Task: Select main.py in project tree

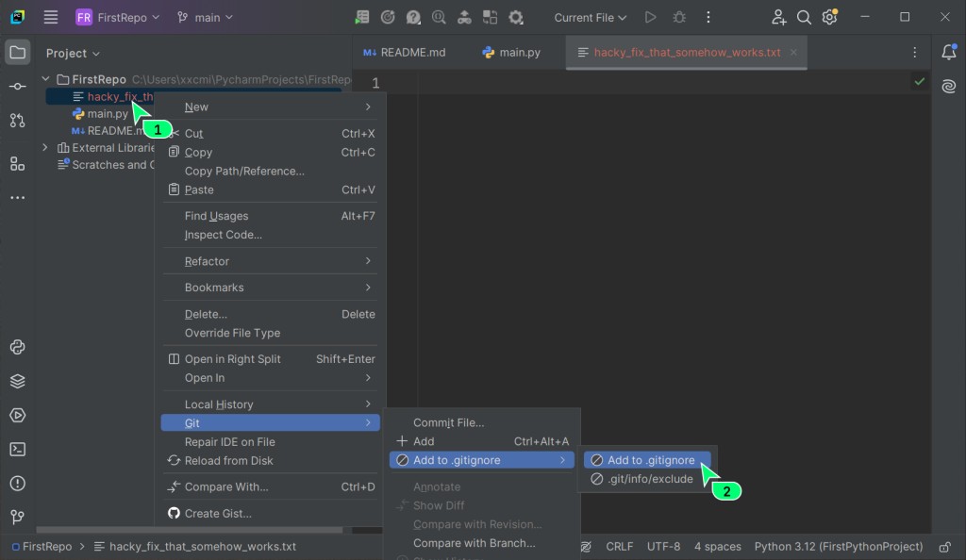Action: coord(107,114)
